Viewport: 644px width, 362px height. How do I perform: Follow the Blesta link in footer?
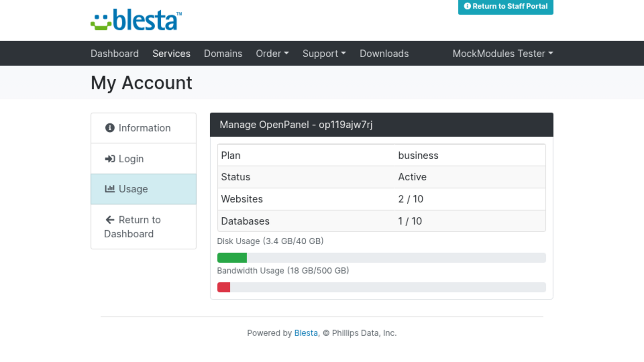[x=306, y=333]
